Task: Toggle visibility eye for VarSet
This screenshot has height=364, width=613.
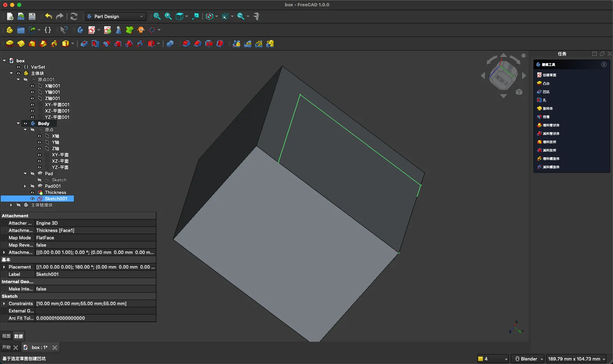Action: tap(18, 67)
